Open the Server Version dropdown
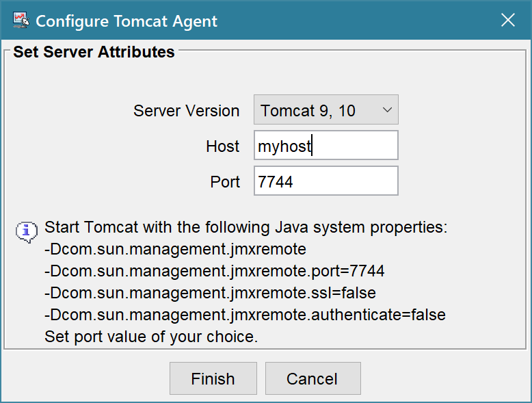532x403 pixels. (x=326, y=109)
